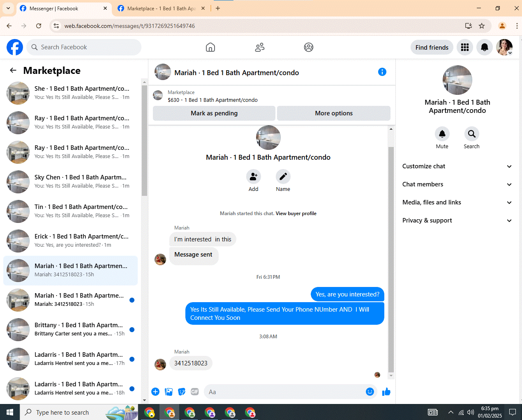Click message bubble 3412518023
The image size is (522, 420).
[191, 363]
